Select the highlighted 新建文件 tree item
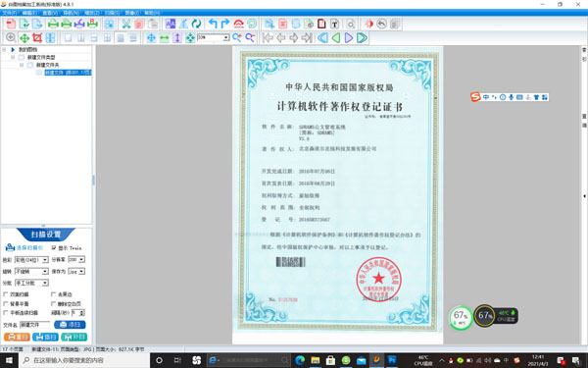 coord(68,73)
